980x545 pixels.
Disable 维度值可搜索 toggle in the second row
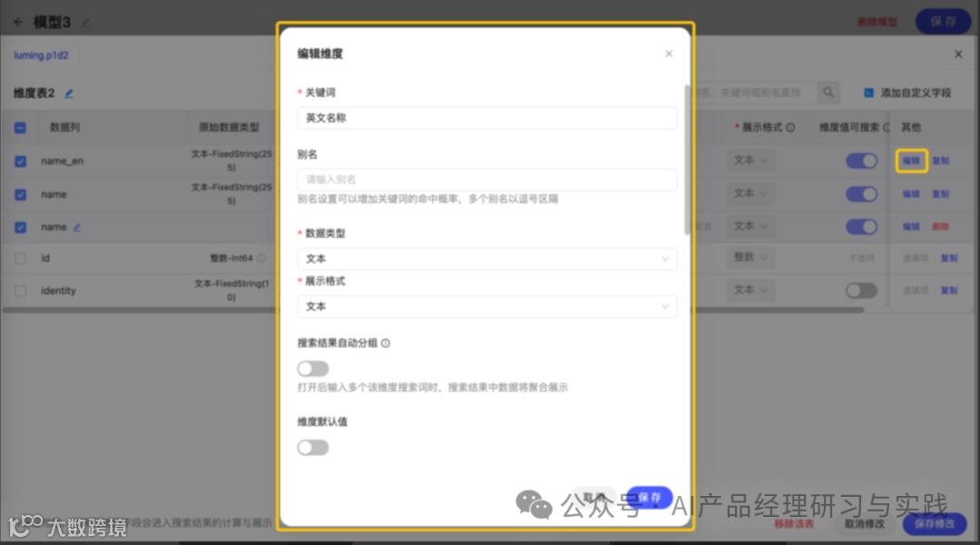pyautogui.click(x=861, y=194)
